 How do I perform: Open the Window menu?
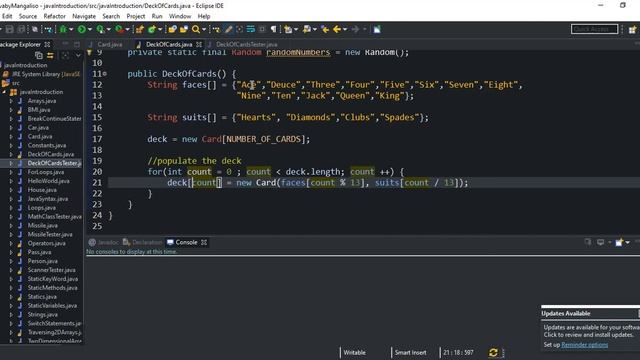click(180, 16)
